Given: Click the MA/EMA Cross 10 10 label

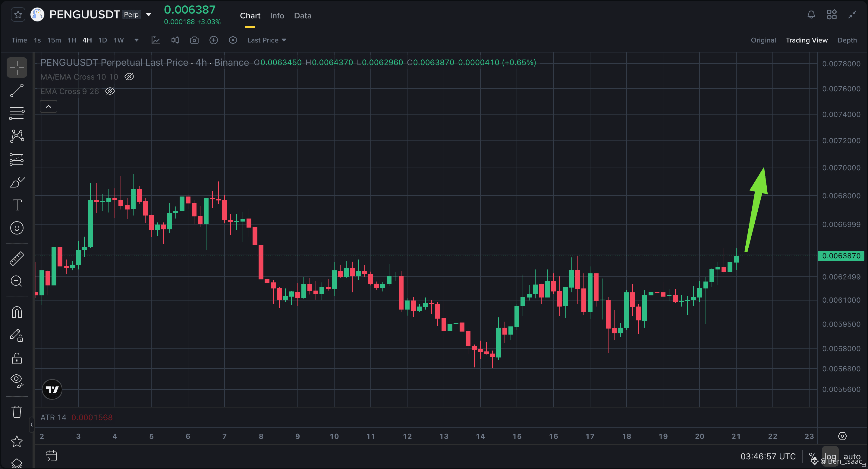Looking at the screenshot, I should pos(79,77).
